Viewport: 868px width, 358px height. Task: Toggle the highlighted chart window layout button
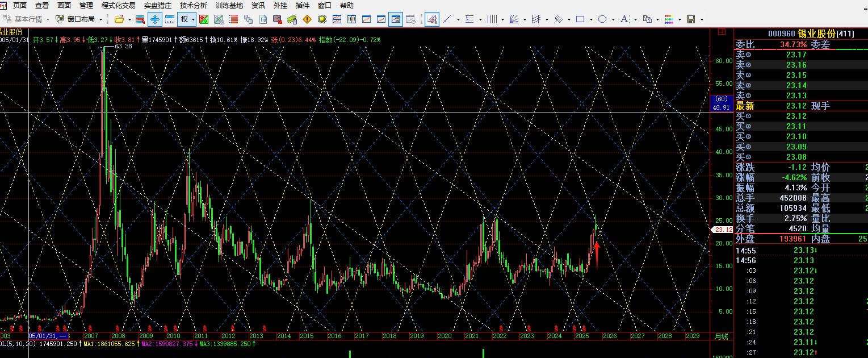(396, 19)
